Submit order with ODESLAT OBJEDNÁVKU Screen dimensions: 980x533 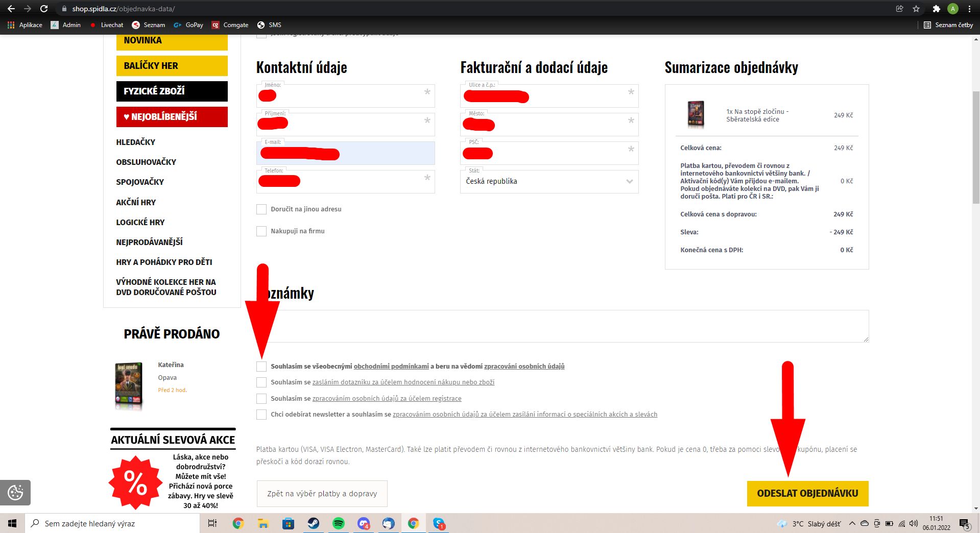click(807, 493)
